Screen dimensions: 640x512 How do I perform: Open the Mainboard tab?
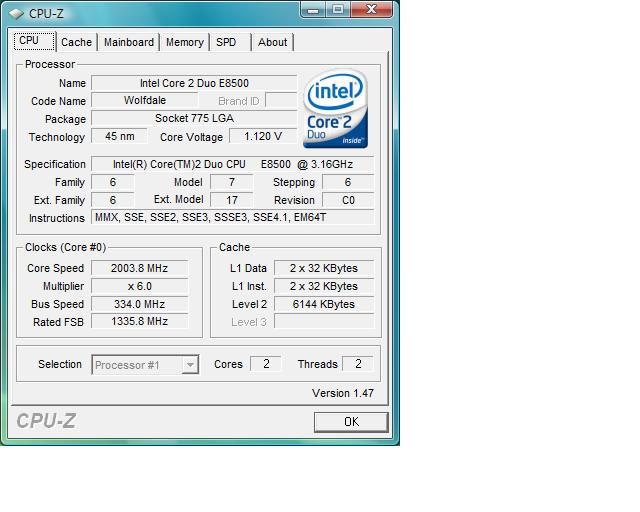coord(129,42)
